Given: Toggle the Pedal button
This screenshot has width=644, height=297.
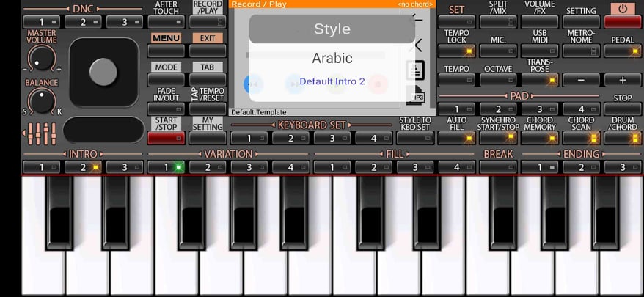Looking at the screenshot, I should [623, 51].
